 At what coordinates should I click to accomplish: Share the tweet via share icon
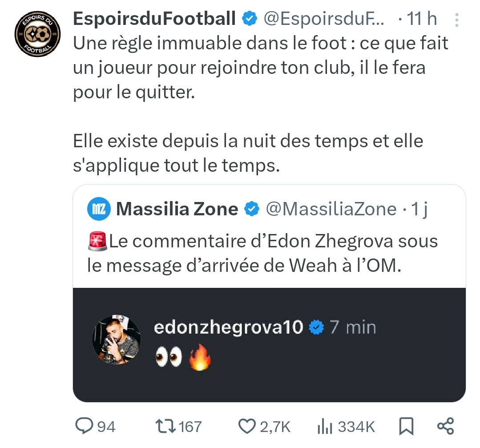click(445, 426)
